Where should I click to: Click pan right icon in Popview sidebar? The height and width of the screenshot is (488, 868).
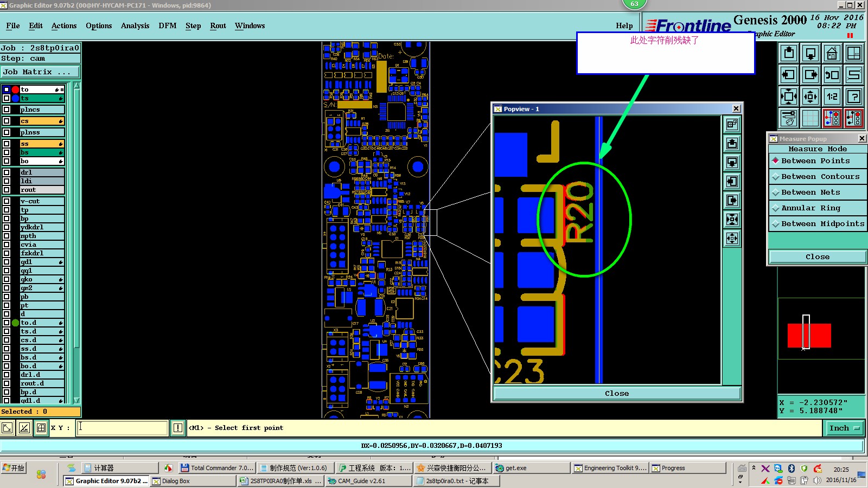click(732, 201)
